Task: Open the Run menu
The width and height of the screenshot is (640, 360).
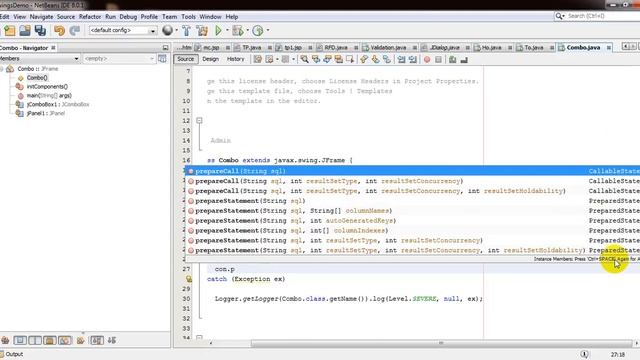Action: pyautogui.click(x=110, y=17)
